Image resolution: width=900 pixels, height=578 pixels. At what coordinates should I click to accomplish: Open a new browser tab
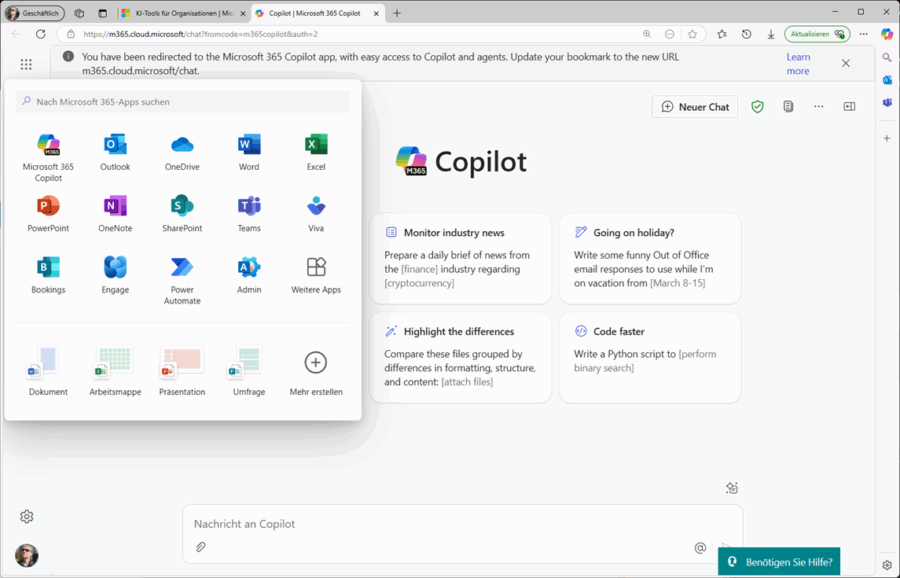(397, 13)
